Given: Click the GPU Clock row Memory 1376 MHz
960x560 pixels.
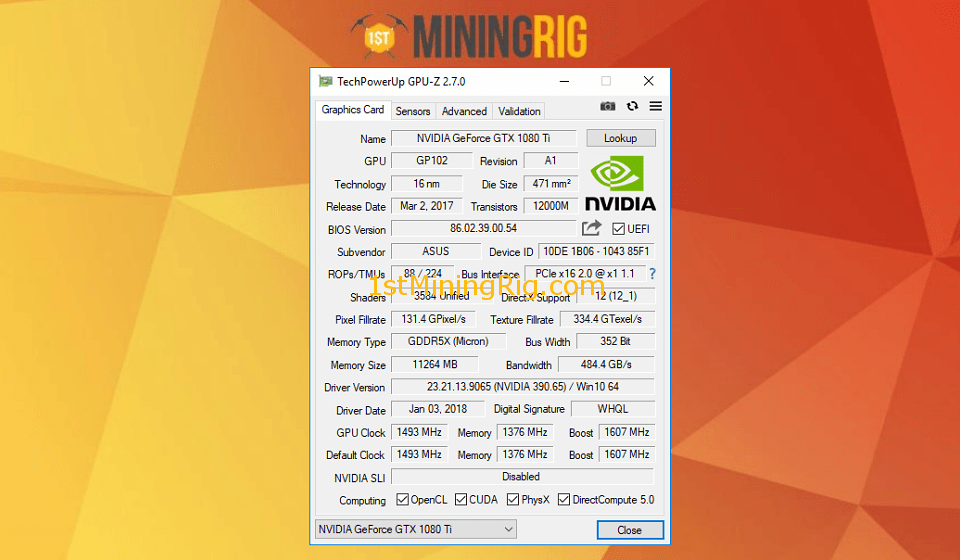Looking at the screenshot, I should [x=525, y=432].
